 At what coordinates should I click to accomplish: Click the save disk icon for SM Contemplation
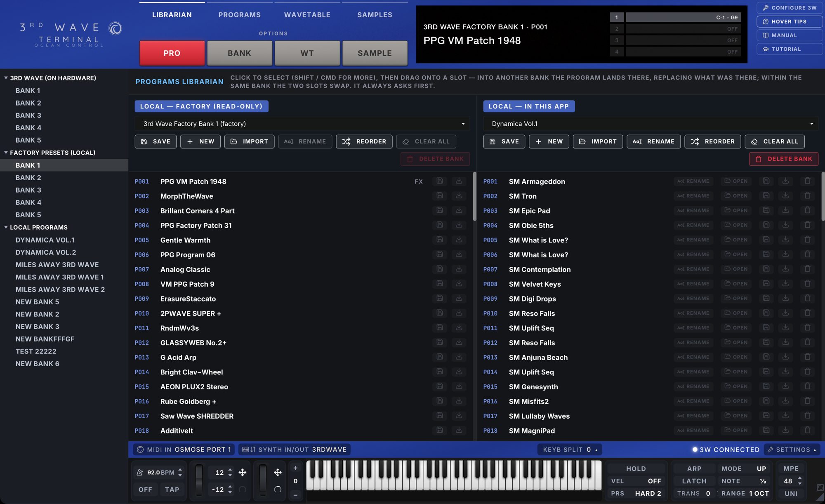766,269
